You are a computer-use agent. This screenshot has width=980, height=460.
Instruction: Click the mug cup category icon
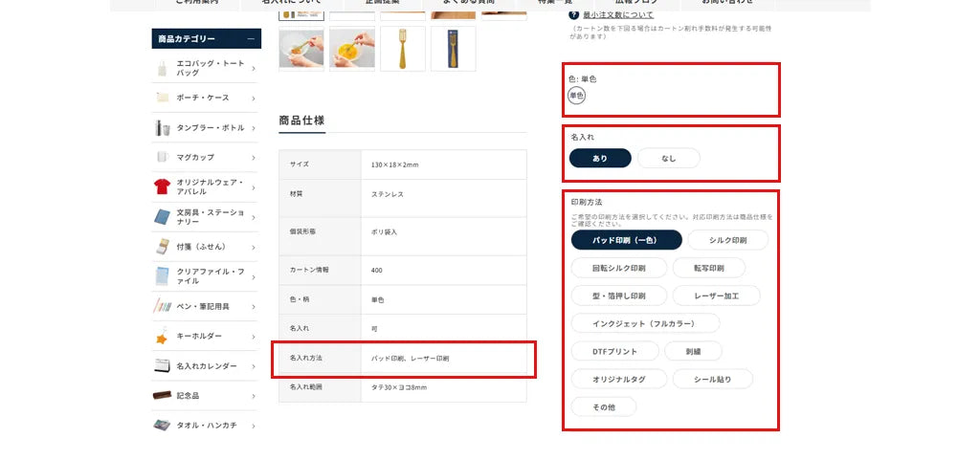tap(162, 157)
